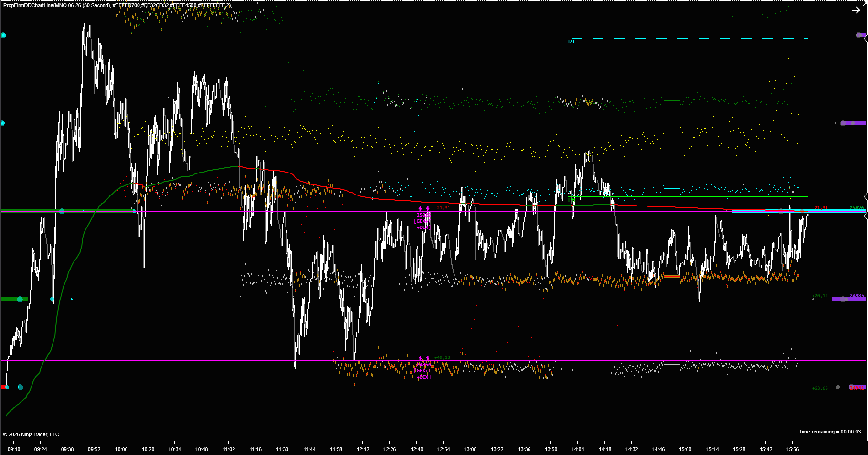Select the PropFirmDDChartLine indicator label
This screenshot has height=455, width=868.
pos(117,5)
